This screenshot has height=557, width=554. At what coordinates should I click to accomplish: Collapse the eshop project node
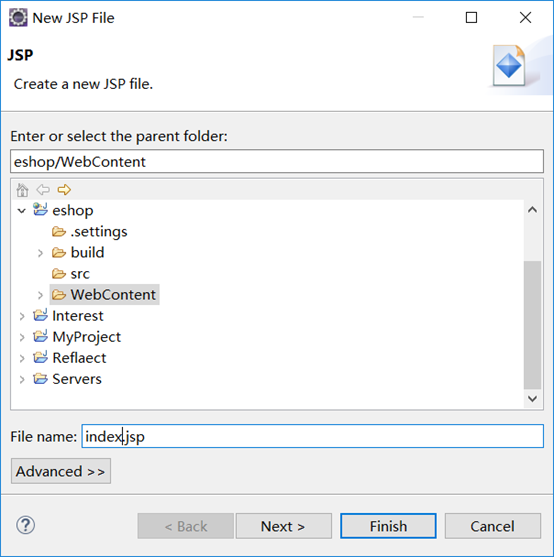point(22,210)
